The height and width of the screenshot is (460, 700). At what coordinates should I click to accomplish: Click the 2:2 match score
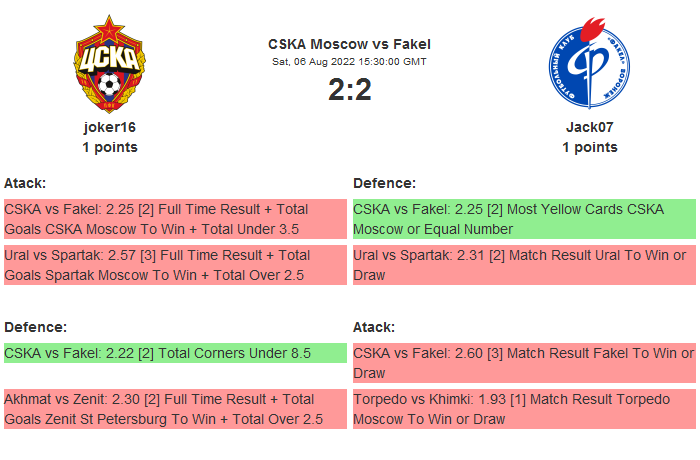(349, 90)
